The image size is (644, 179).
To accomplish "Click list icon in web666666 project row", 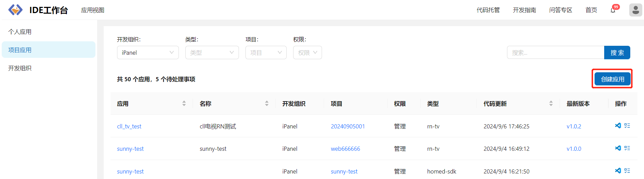I will (x=627, y=148).
